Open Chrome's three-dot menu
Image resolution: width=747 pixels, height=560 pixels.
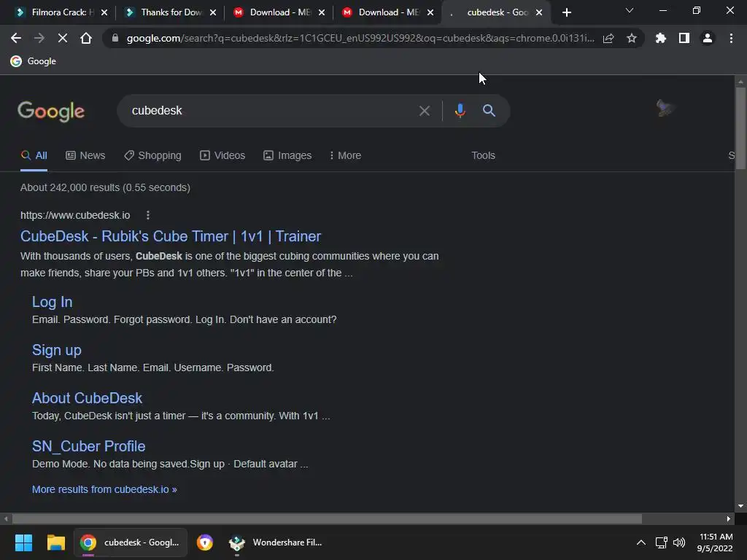click(731, 38)
